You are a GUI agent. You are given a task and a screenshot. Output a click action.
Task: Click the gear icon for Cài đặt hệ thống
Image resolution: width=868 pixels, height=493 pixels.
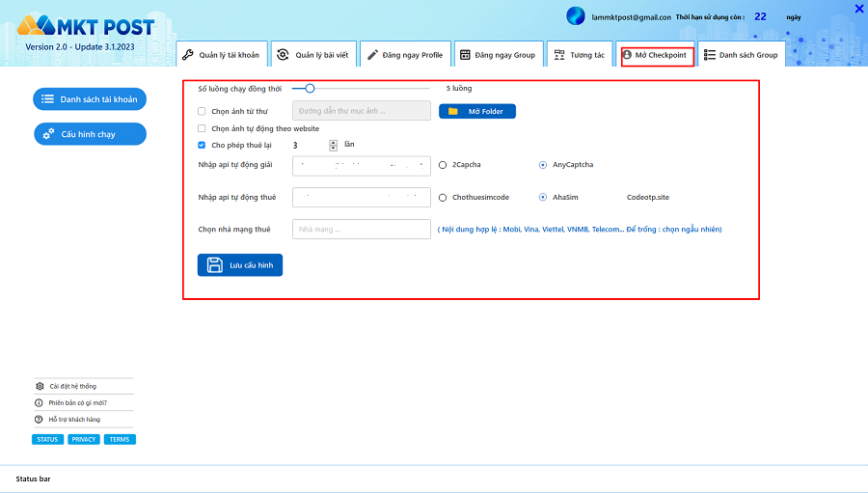click(40, 386)
